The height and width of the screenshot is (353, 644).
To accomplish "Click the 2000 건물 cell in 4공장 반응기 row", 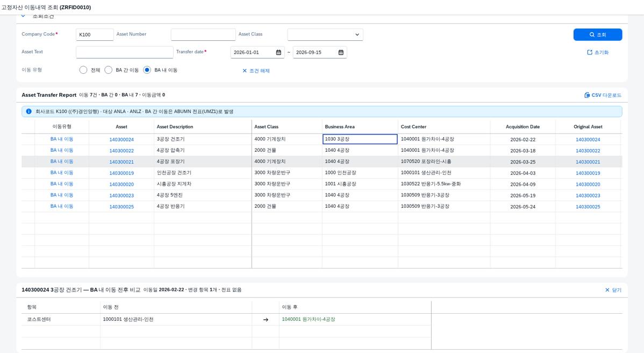I will pos(287,206).
